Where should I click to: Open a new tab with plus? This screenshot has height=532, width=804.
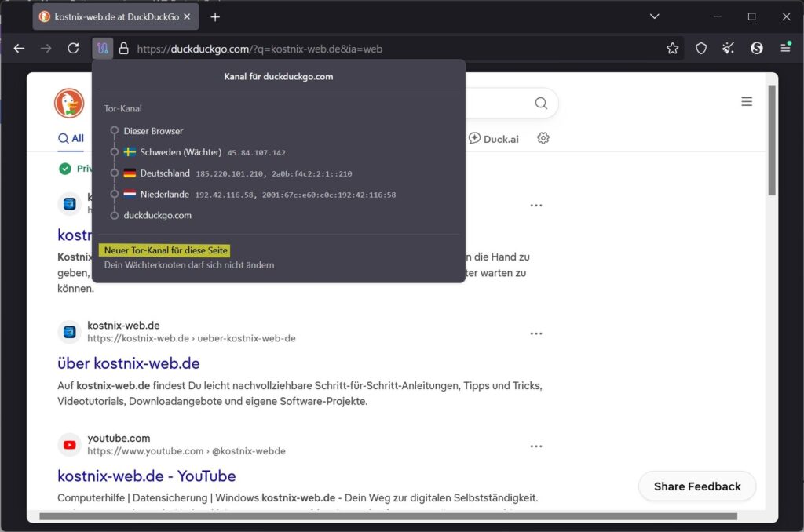215,17
